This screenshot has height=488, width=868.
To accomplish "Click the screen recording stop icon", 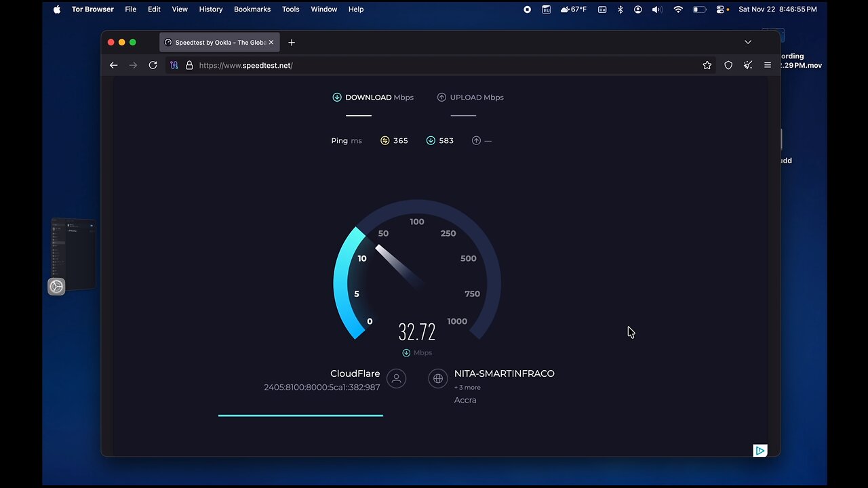I will (x=527, y=9).
